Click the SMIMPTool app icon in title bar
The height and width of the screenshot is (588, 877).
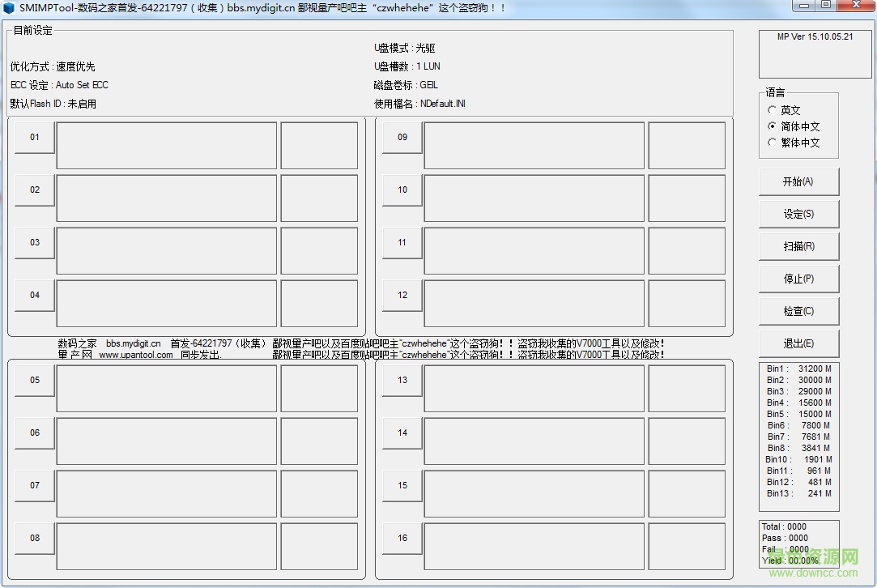coord(8,8)
